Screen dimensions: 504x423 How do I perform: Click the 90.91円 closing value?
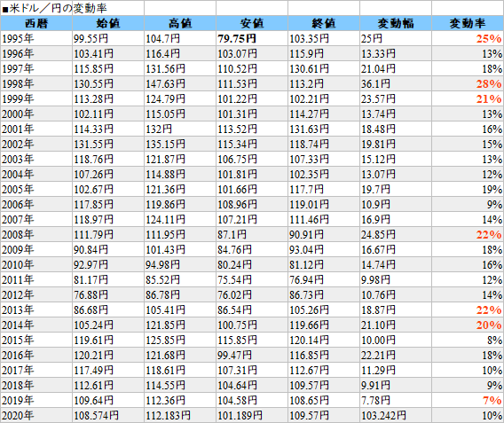tap(306, 235)
